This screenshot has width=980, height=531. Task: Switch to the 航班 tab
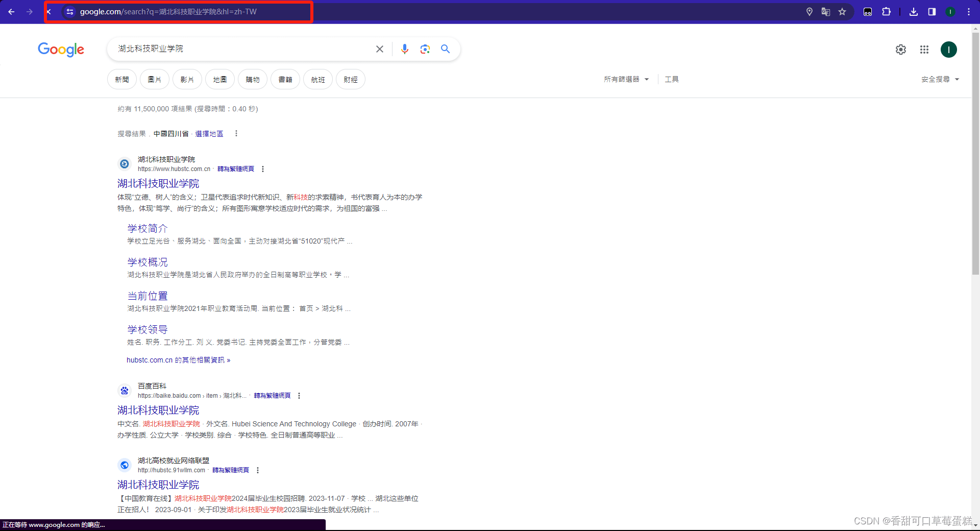click(x=318, y=79)
